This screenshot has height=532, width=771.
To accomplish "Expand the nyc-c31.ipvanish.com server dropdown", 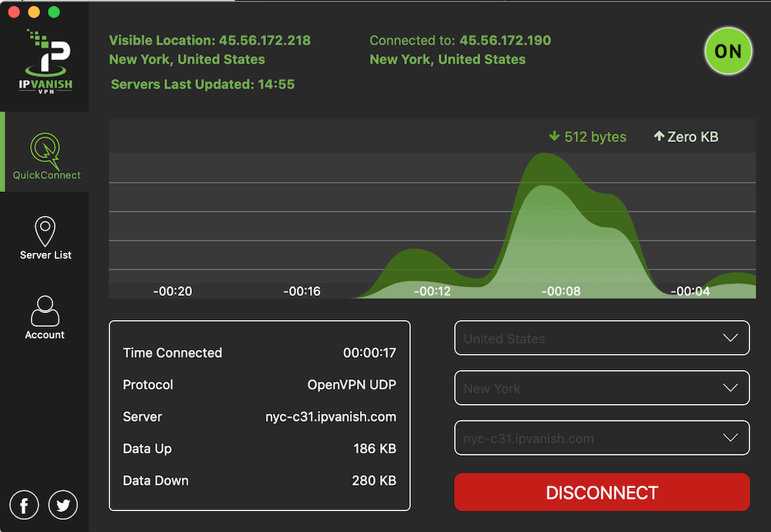I will coord(601,439).
